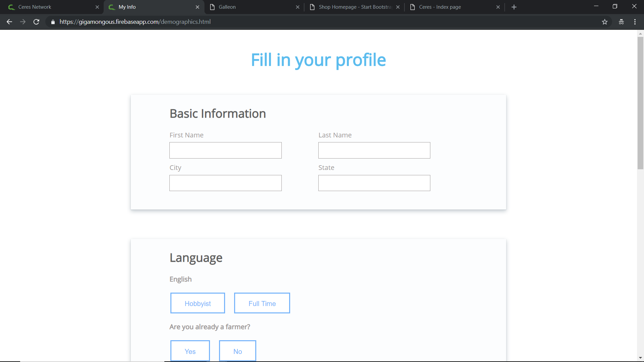Focus the City text field
644x362 pixels.
pyautogui.click(x=225, y=183)
